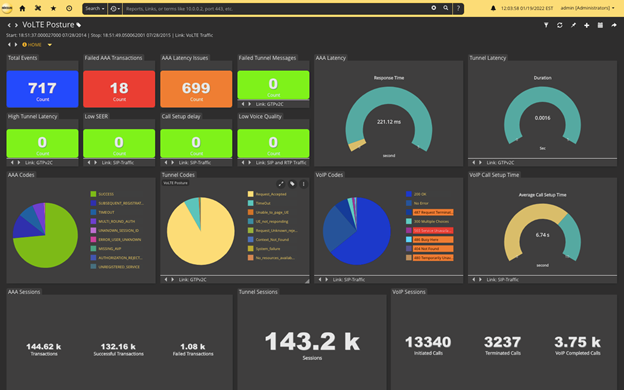
Task: Go to the Home icon in top bar
Action: [x=22, y=8]
